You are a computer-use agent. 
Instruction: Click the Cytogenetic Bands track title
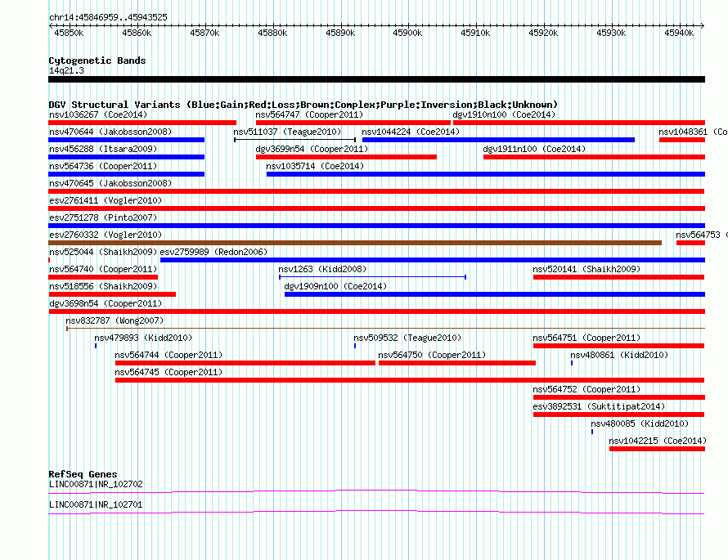pyautogui.click(x=97, y=60)
